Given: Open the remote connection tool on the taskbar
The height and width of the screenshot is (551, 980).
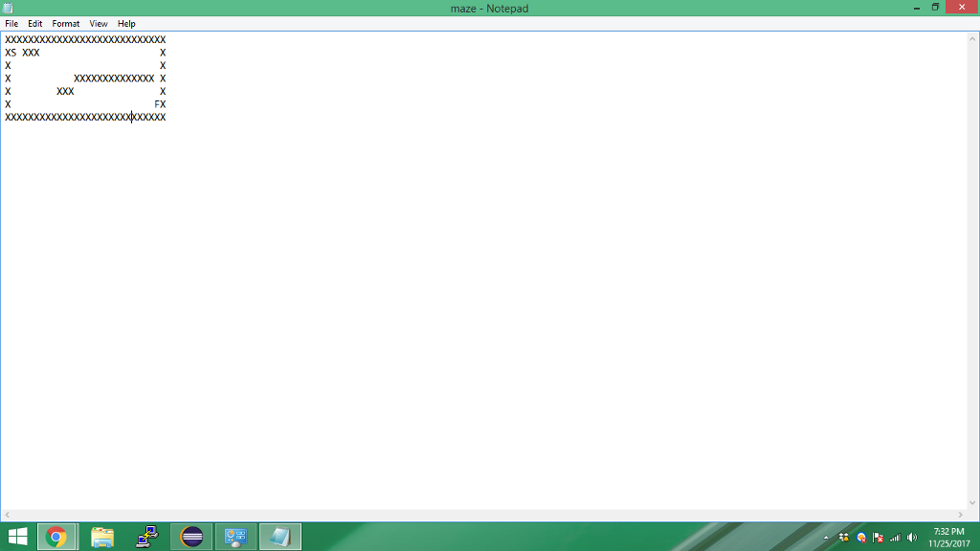Looking at the screenshot, I should (x=145, y=536).
